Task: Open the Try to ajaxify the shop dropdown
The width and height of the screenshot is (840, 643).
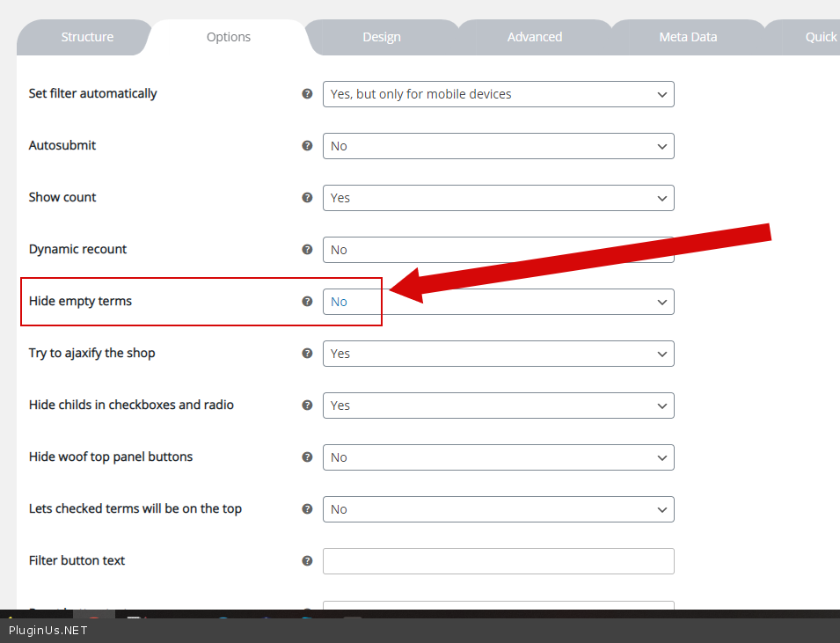Action: tap(498, 354)
